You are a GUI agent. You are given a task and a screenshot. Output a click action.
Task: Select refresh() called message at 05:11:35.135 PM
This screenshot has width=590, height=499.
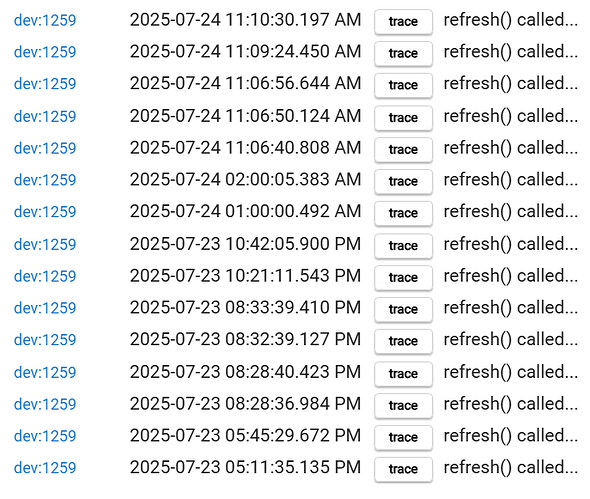(x=511, y=467)
